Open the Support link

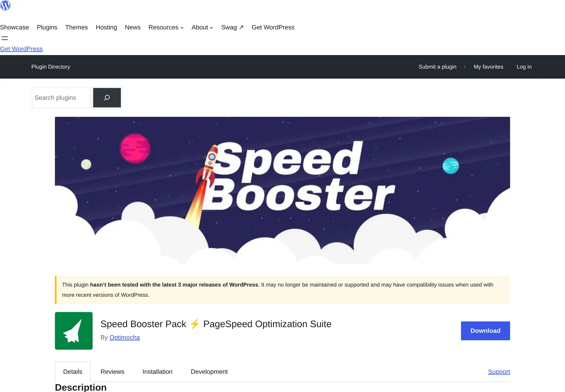pos(499,372)
